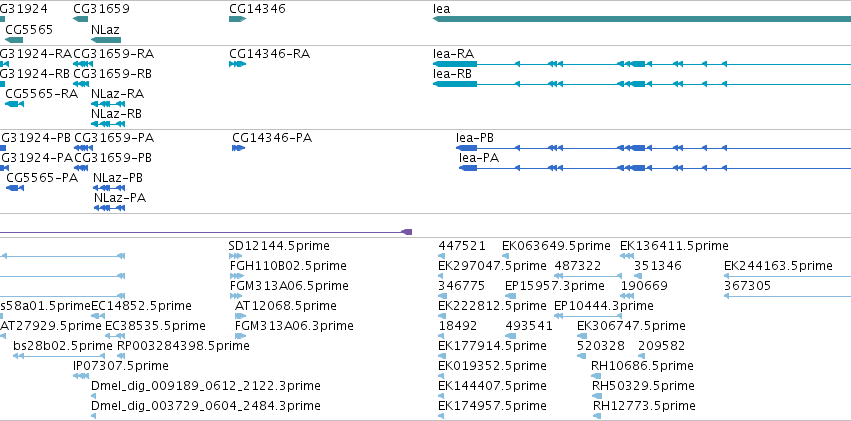Open EST FGM313A06.3prime label

[x=294, y=326]
